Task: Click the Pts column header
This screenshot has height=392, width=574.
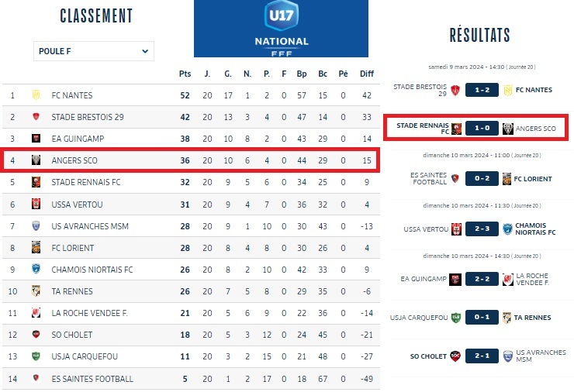Action: [x=185, y=74]
